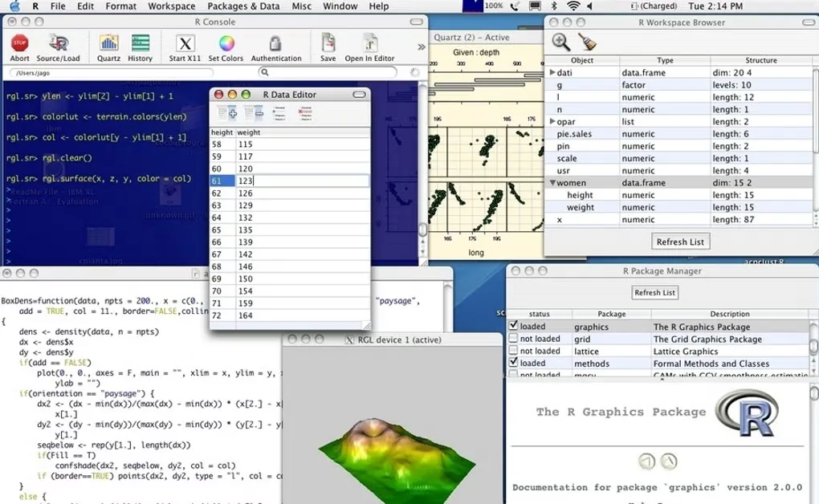
Task: Click the volume speaker icon in menu bar
Action: [589, 6]
